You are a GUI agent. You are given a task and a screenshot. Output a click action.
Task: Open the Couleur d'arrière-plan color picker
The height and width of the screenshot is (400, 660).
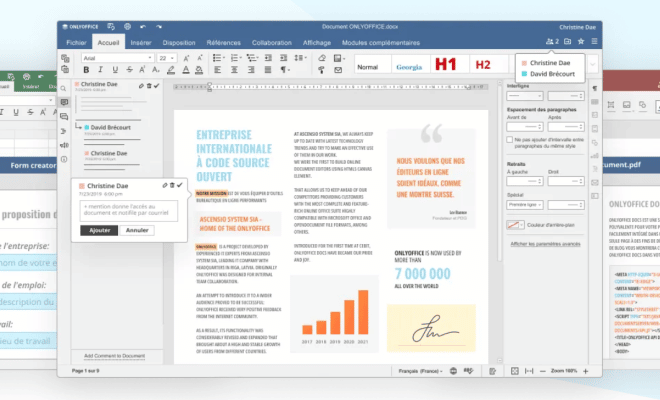[x=515, y=225]
